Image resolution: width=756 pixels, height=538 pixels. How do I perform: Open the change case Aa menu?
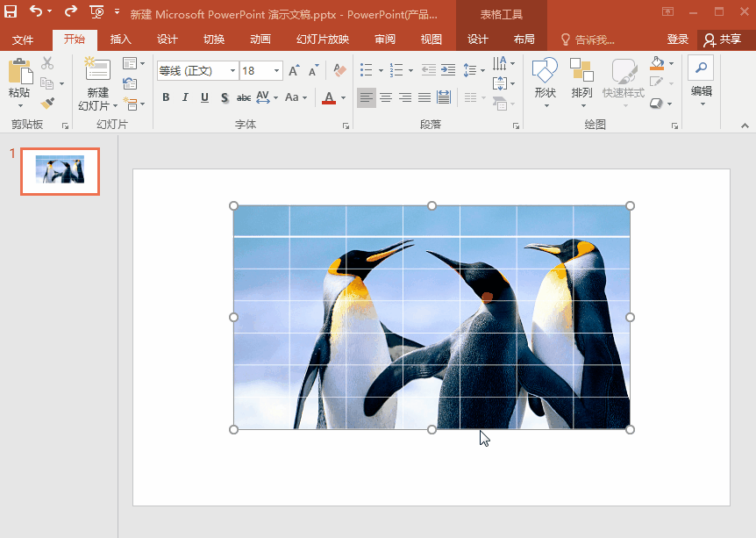click(x=296, y=98)
